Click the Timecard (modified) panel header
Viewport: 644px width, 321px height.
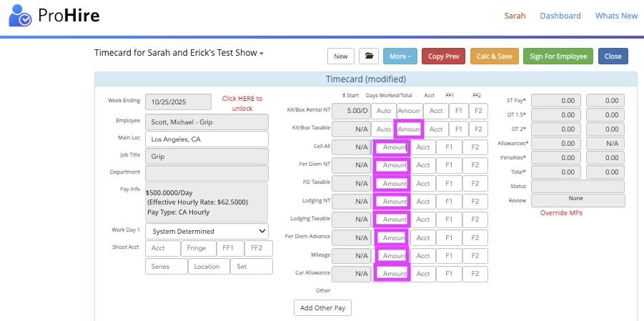pyautogui.click(x=365, y=79)
